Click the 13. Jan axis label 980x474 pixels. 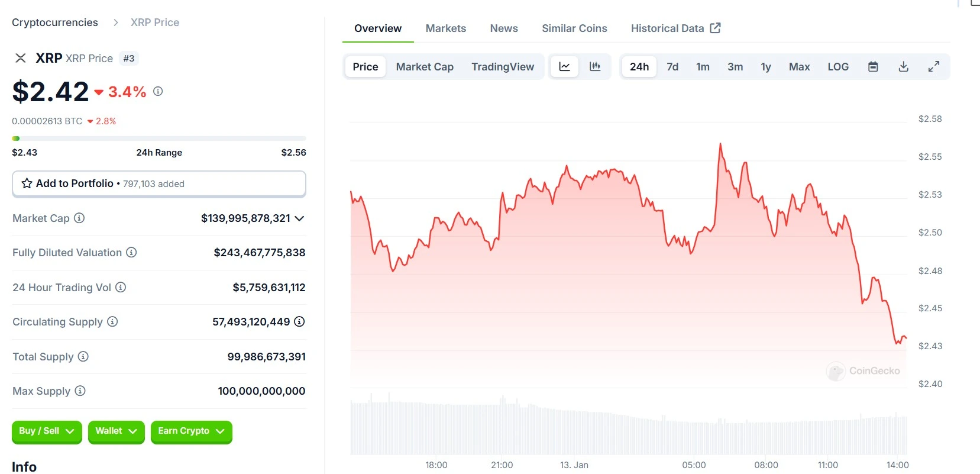coord(574,465)
